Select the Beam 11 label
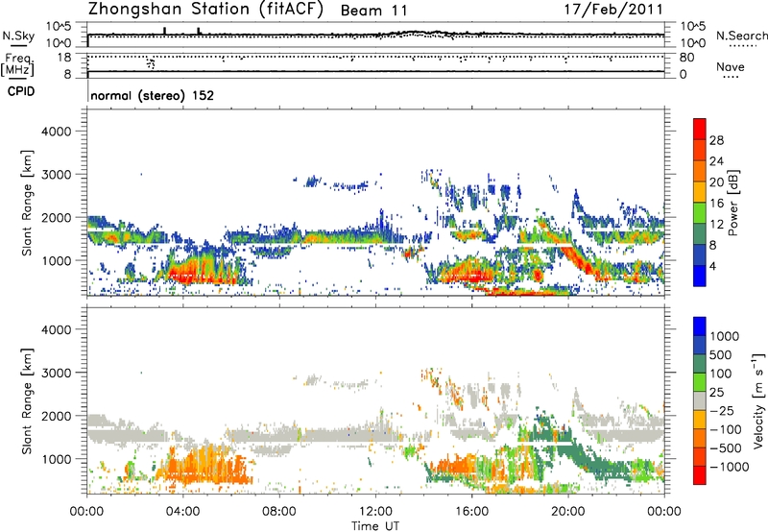Viewport: 768px width, 532px height. [x=373, y=11]
